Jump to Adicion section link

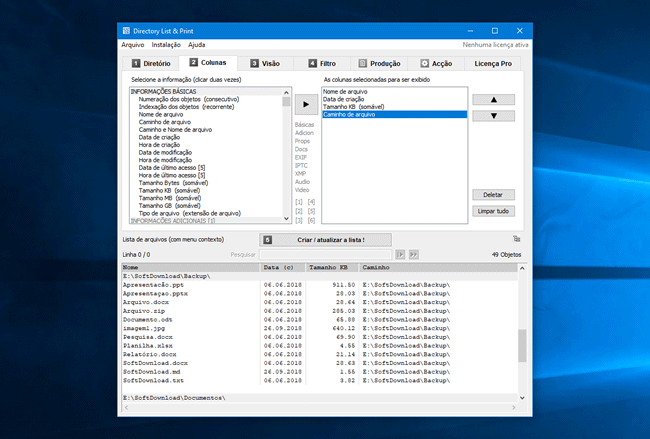304,133
